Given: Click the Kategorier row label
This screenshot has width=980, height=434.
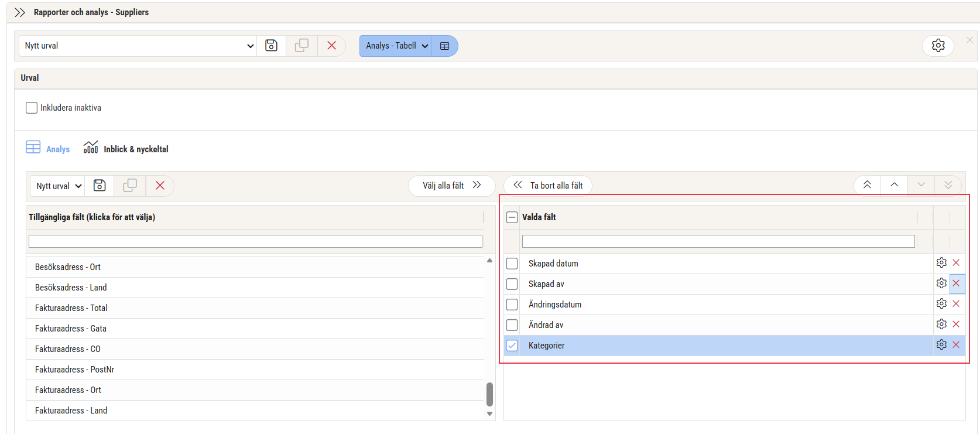Looking at the screenshot, I should (546, 346).
